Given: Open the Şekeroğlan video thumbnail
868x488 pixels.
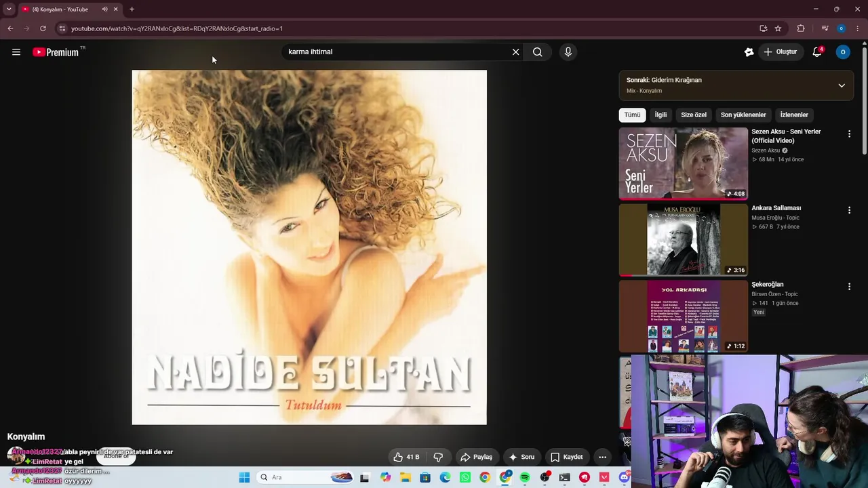Looking at the screenshot, I should click(x=683, y=317).
